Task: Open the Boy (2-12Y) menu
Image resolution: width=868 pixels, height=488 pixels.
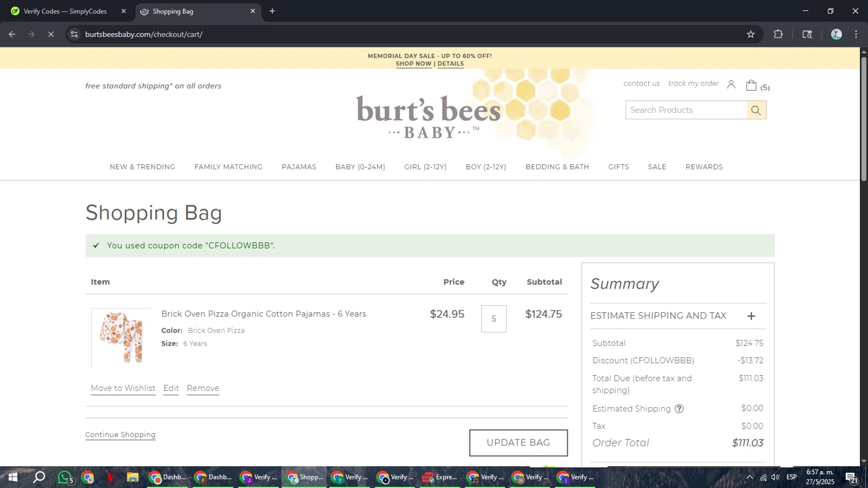Action: 486,167
